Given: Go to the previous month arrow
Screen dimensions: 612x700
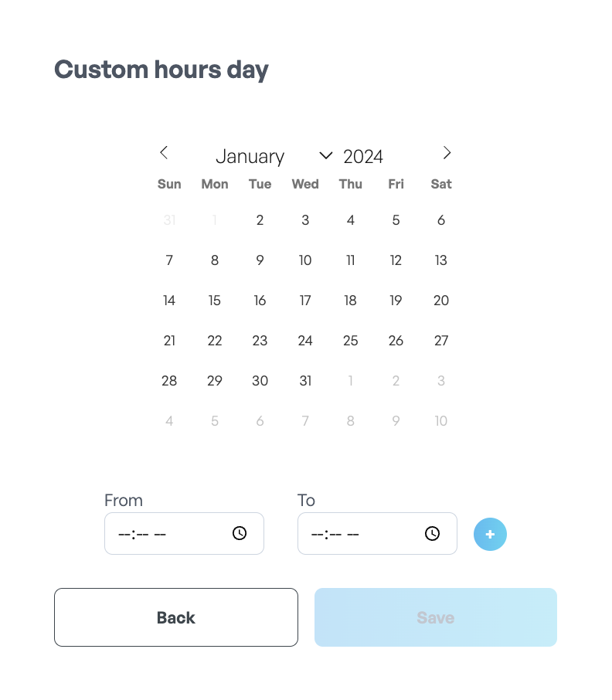Looking at the screenshot, I should [164, 153].
